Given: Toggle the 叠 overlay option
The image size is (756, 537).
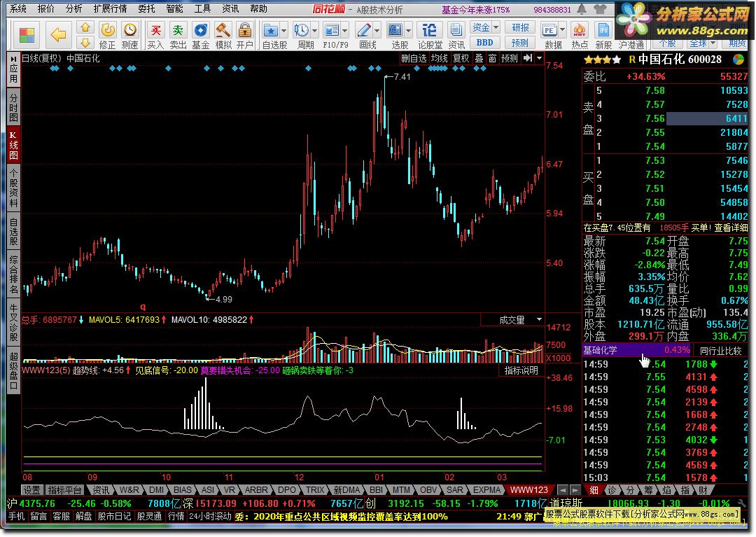Looking at the screenshot, I should (x=479, y=58).
